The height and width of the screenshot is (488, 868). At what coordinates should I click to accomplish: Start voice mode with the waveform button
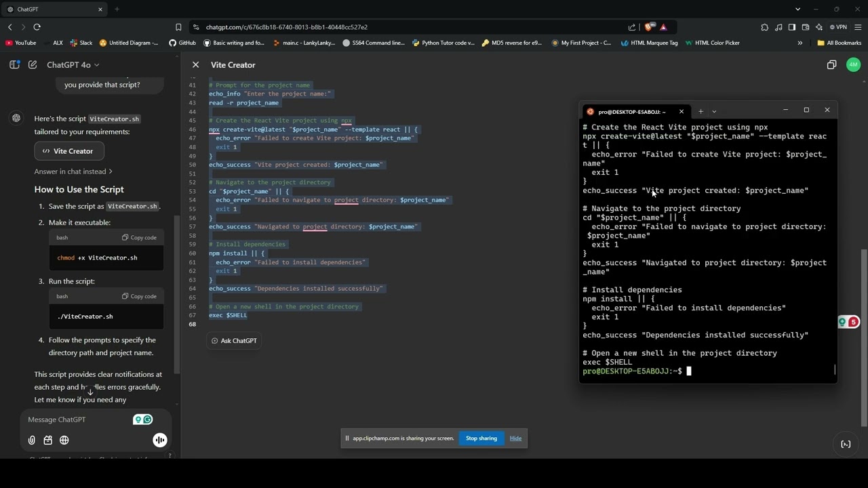coord(160,440)
